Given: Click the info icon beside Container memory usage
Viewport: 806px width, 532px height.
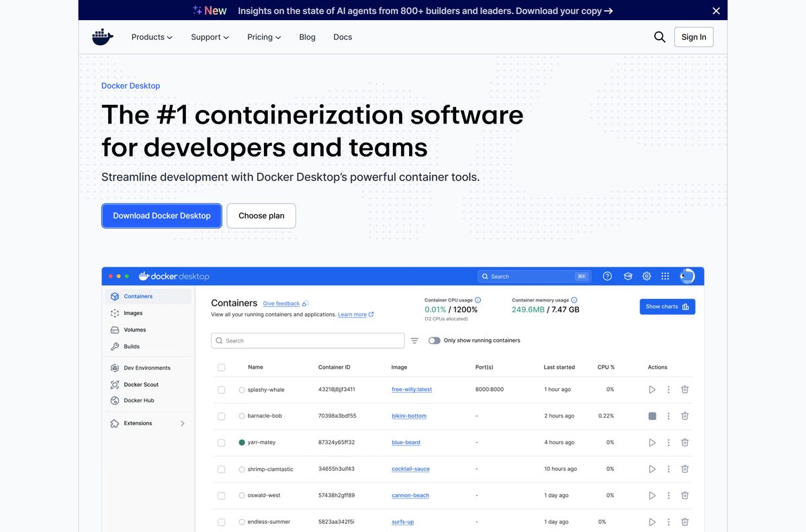Looking at the screenshot, I should [574, 300].
